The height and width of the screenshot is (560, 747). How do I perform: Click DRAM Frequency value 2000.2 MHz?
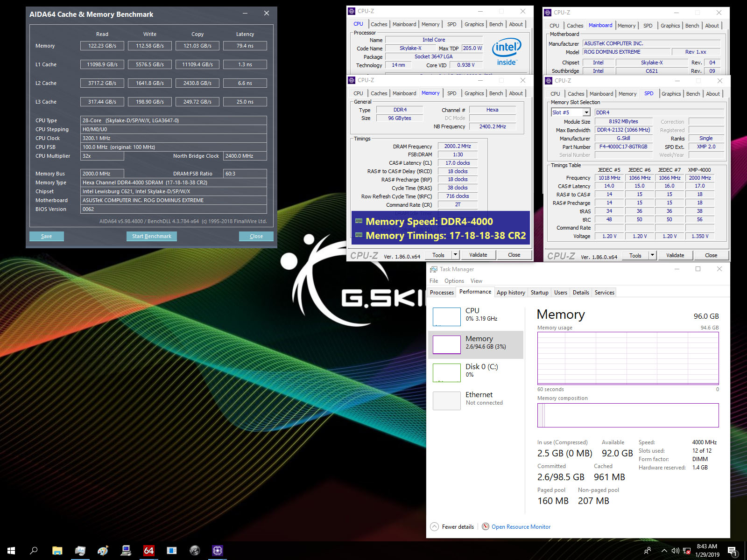tap(458, 146)
